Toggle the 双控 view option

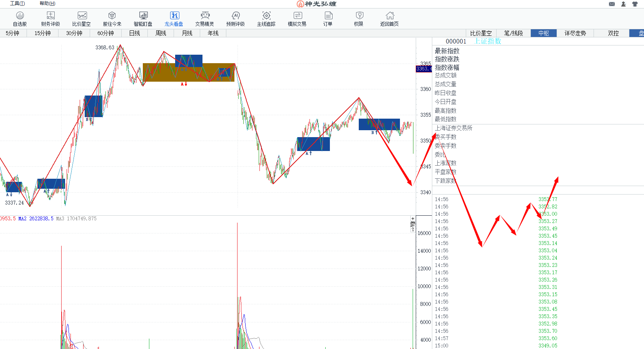pos(613,33)
